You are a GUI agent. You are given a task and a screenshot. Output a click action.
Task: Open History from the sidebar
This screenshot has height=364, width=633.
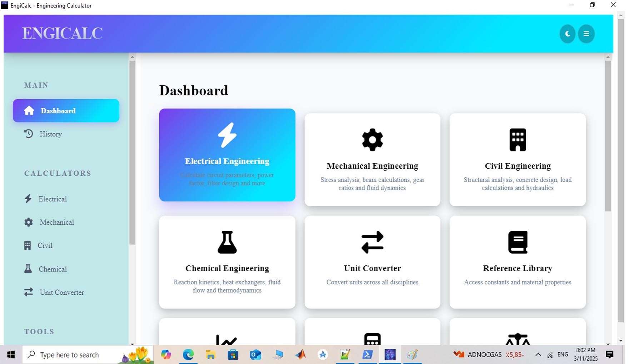coord(50,134)
